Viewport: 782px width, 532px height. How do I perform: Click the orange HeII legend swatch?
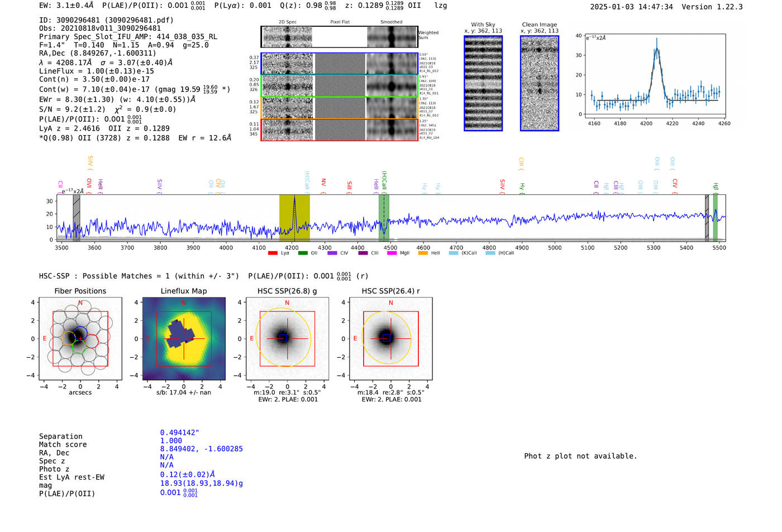point(423,253)
